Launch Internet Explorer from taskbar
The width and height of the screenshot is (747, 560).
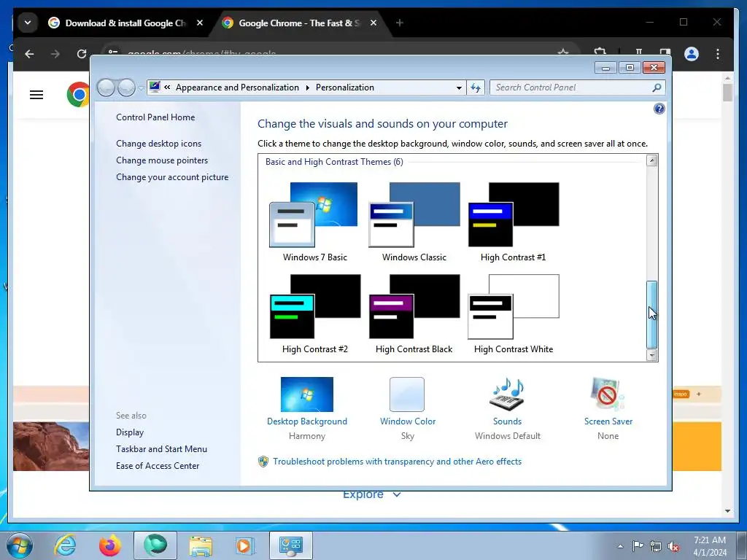pyautogui.click(x=65, y=545)
